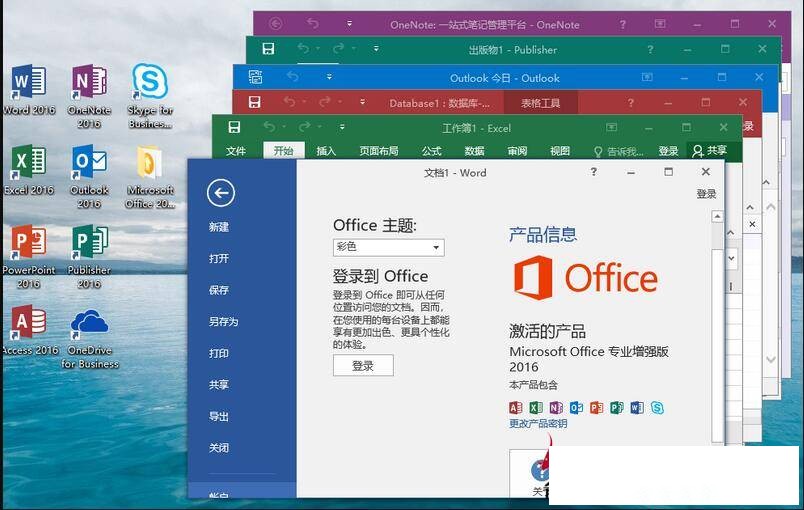
Task: Open the Outlook 2016 desktop shortcut
Action: click(89, 176)
